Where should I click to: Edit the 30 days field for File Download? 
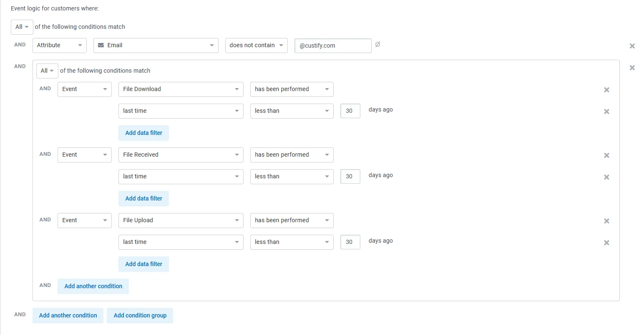(350, 111)
